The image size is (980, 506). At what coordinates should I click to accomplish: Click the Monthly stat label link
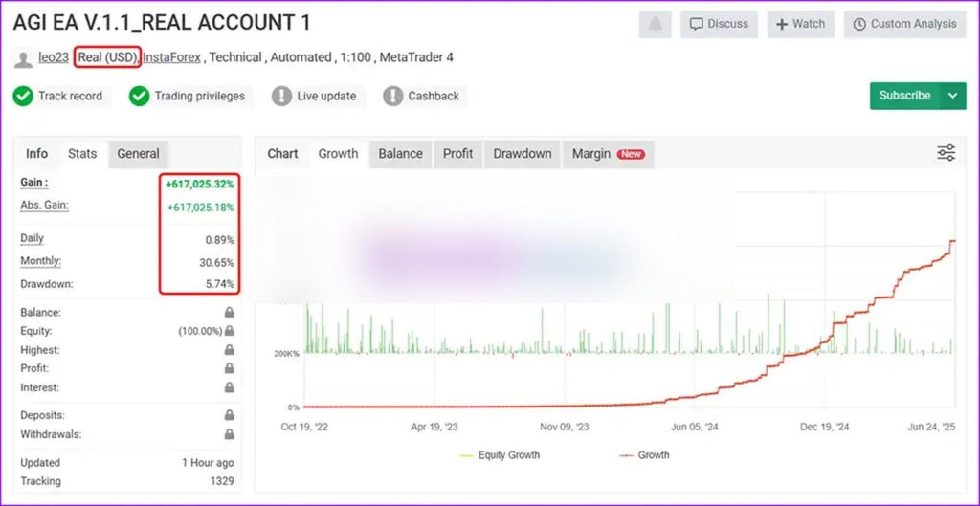point(41,261)
